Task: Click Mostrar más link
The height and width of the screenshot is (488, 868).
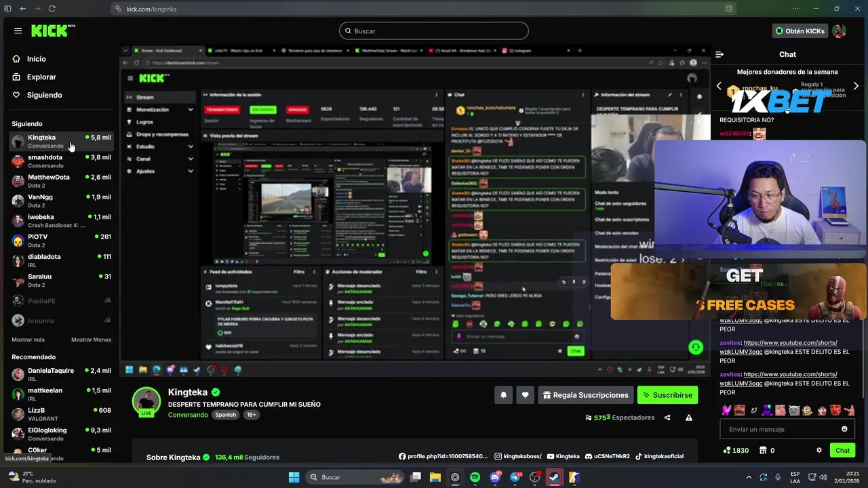Action: (28, 340)
